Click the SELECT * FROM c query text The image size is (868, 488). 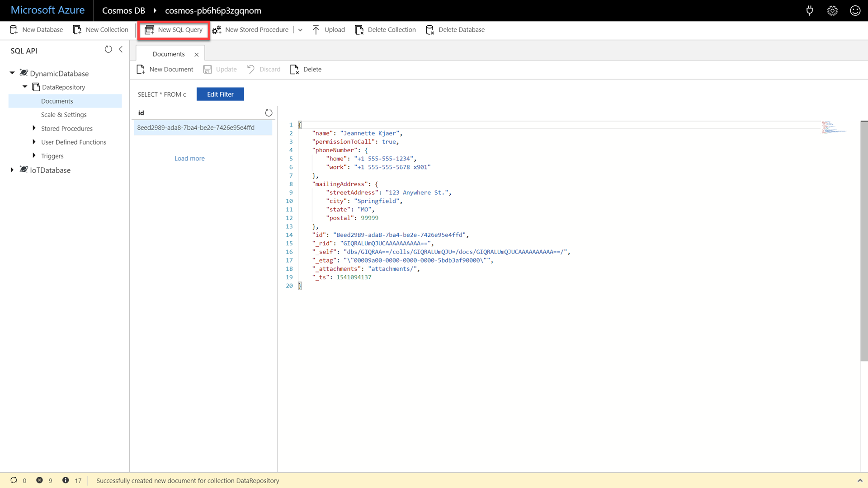162,94
